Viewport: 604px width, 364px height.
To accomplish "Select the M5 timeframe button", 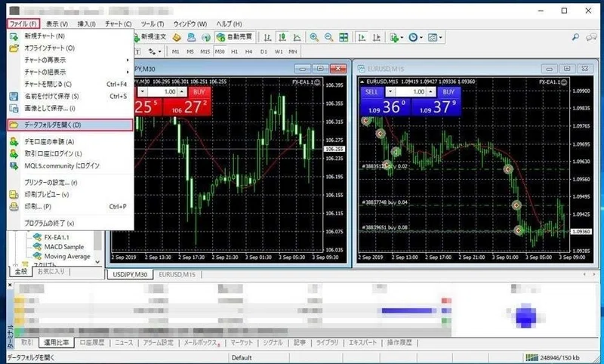I will [x=190, y=51].
